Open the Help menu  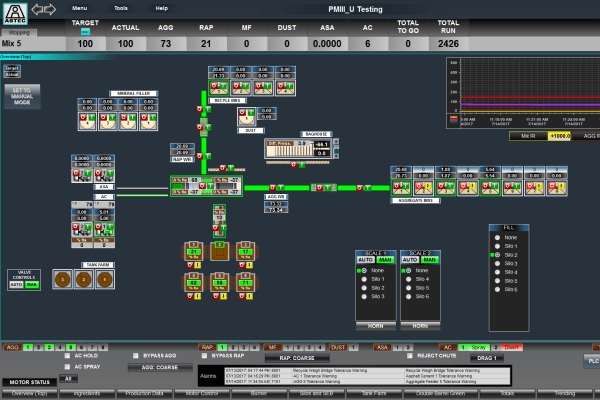tap(161, 8)
